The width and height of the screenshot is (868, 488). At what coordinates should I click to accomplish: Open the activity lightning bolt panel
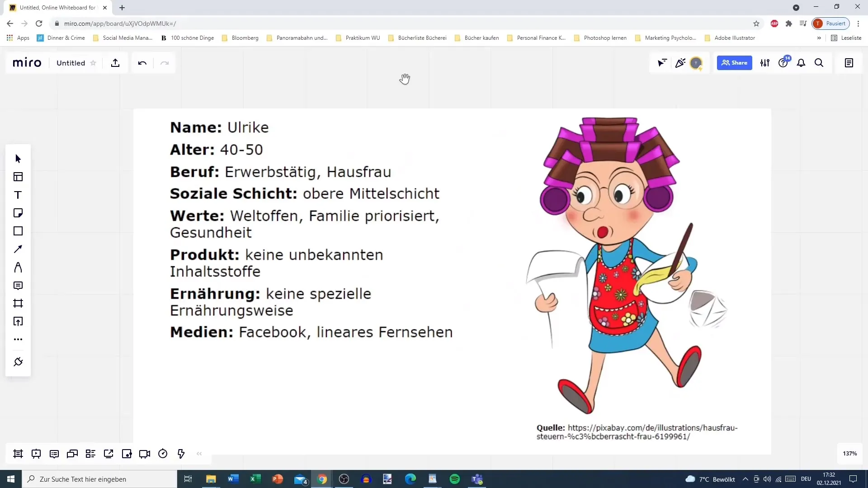click(x=181, y=454)
